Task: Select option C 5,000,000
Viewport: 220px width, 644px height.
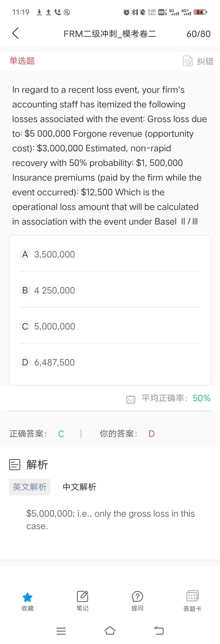Action: [x=55, y=326]
